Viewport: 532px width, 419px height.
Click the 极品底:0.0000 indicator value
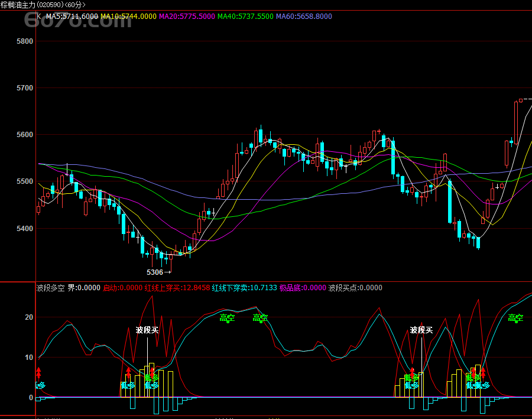303,288
